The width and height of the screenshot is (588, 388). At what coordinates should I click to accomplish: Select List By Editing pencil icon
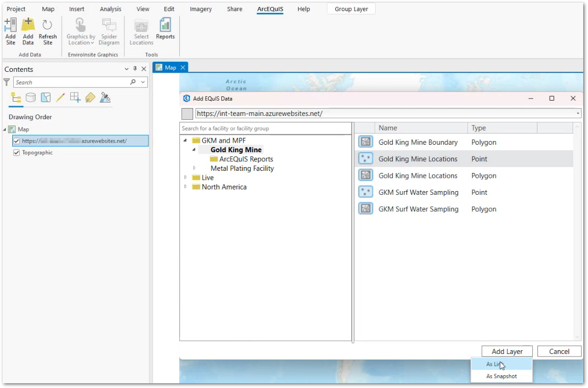click(x=60, y=98)
